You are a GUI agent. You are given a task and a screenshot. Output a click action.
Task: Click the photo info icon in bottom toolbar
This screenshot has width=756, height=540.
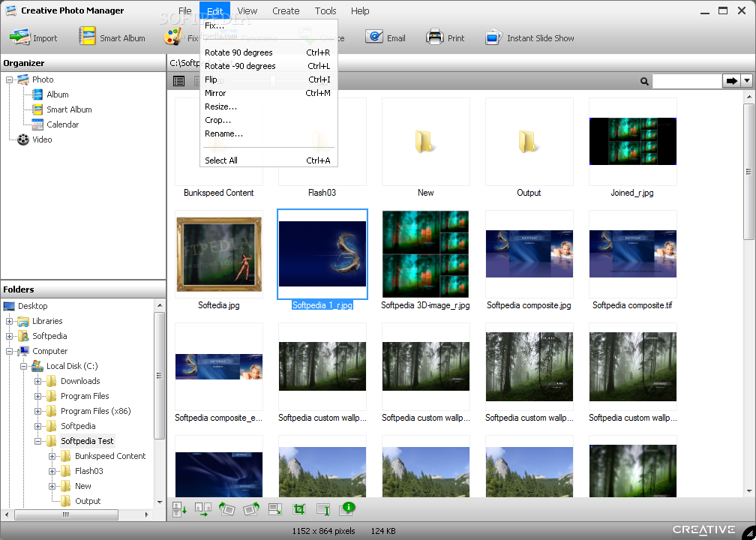point(347,508)
